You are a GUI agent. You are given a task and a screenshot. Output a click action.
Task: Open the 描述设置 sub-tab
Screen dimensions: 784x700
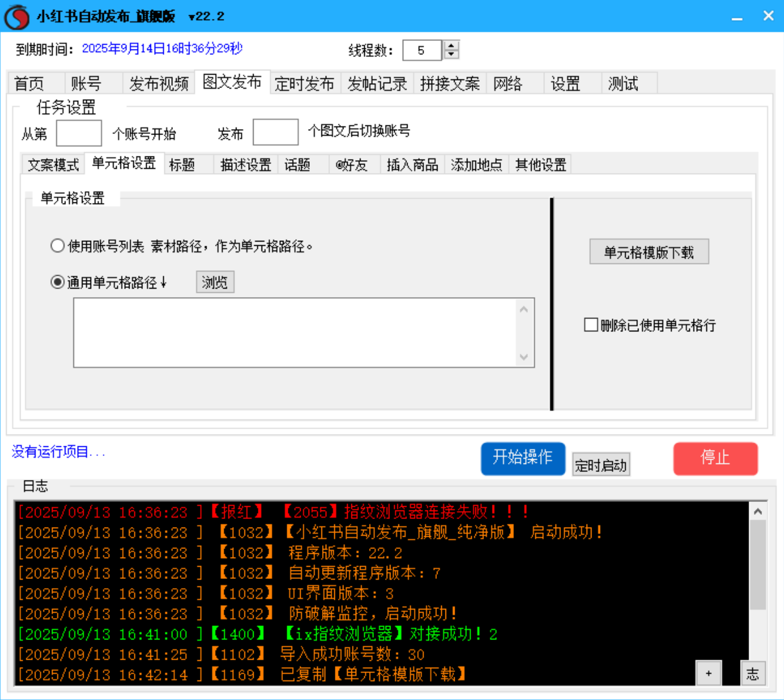click(244, 164)
